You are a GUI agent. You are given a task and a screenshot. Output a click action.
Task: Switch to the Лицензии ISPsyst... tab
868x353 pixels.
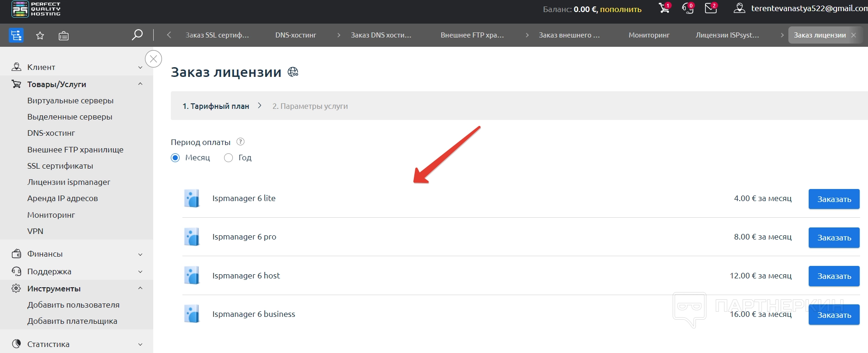pos(727,35)
